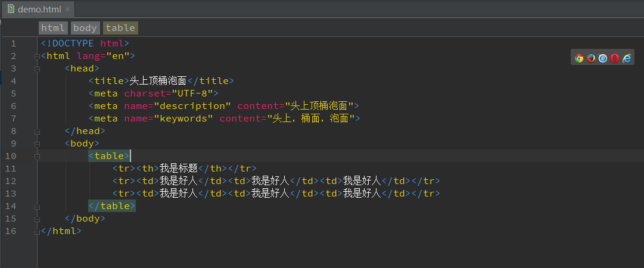Viewport: 644px width, 268px height.
Task: Click the charset UTF-8 attribute value
Action: point(192,94)
